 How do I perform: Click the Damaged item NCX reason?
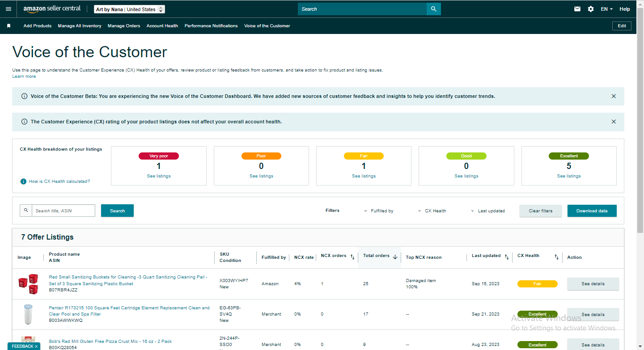[x=421, y=281]
